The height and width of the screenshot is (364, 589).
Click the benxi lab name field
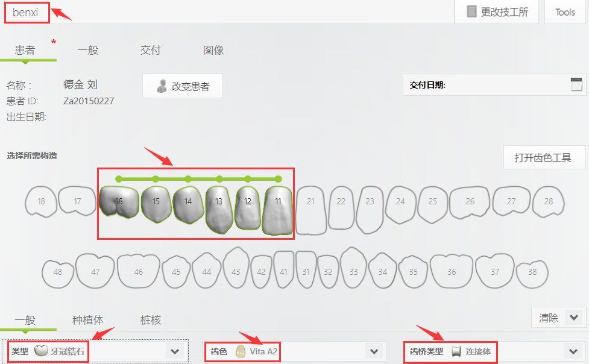(27, 13)
